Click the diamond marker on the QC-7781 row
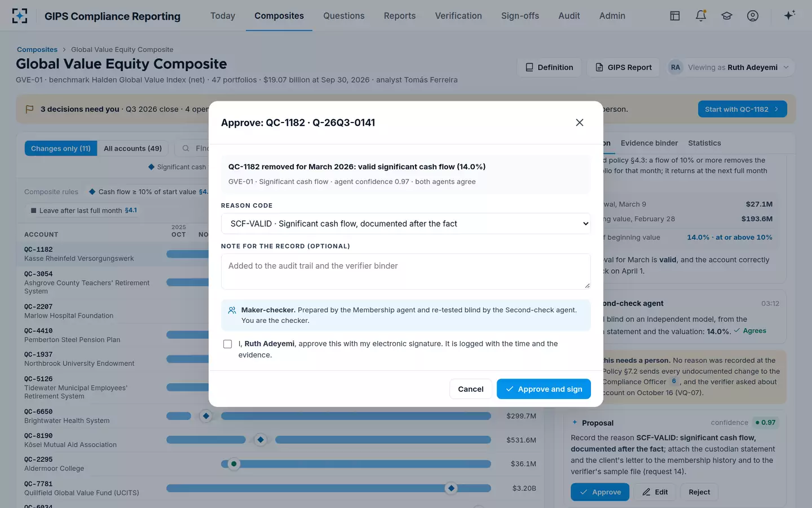This screenshot has height=508, width=812. [x=451, y=488]
